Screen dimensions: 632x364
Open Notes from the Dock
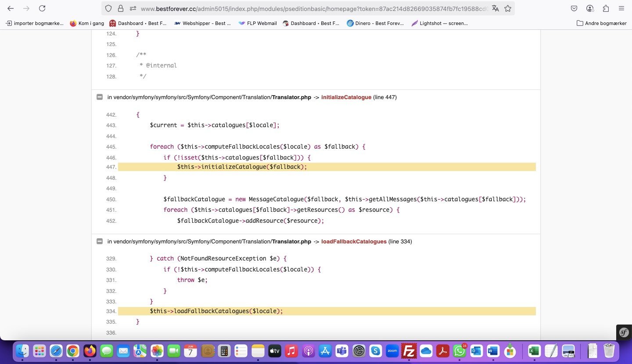[x=258, y=351]
